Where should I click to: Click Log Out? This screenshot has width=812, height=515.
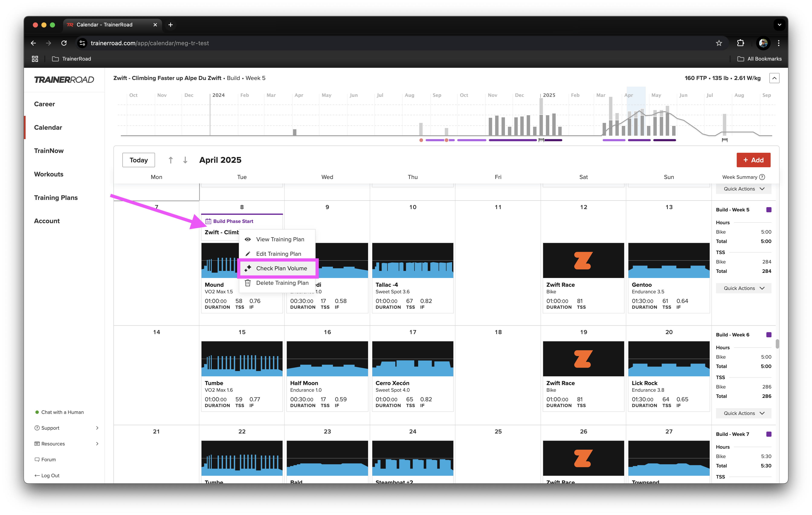[x=47, y=476]
